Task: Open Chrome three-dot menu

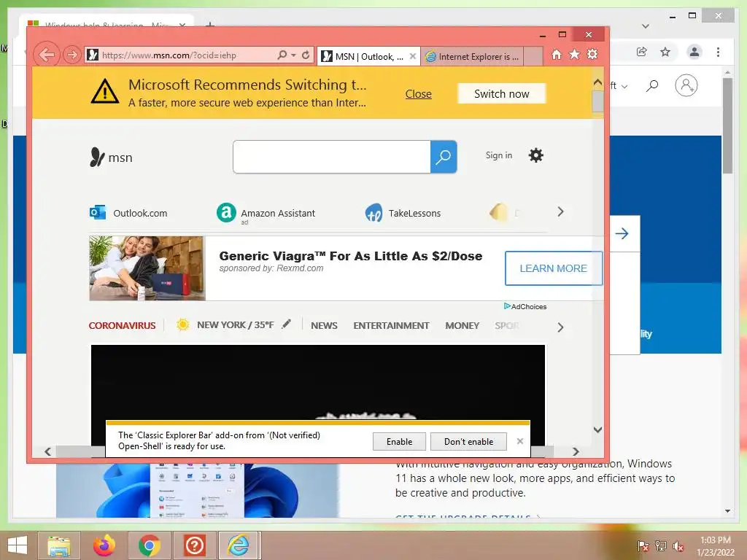Action: pos(718,52)
